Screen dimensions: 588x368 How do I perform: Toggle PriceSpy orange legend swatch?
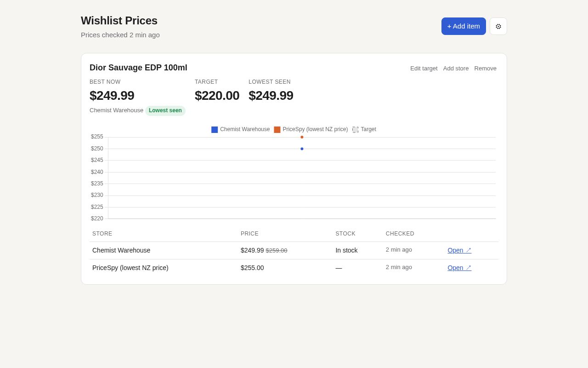click(277, 130)
